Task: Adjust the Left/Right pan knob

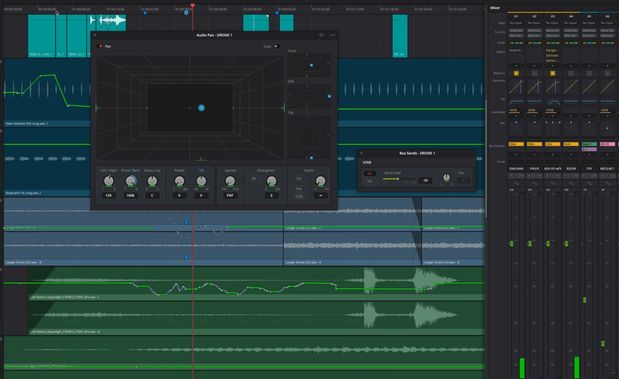Action: [x=109, y=181]
